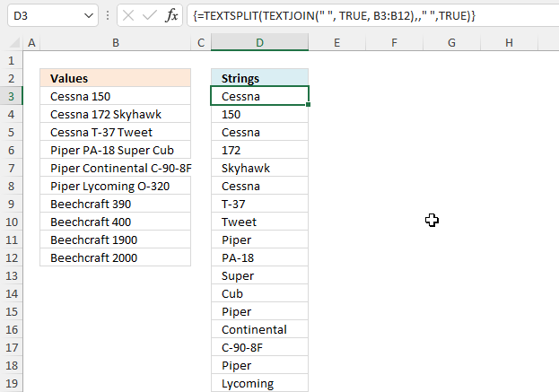Select cell containing Cessna 150
This screenshot has height=392, width=559.
(x=116, y=96)
